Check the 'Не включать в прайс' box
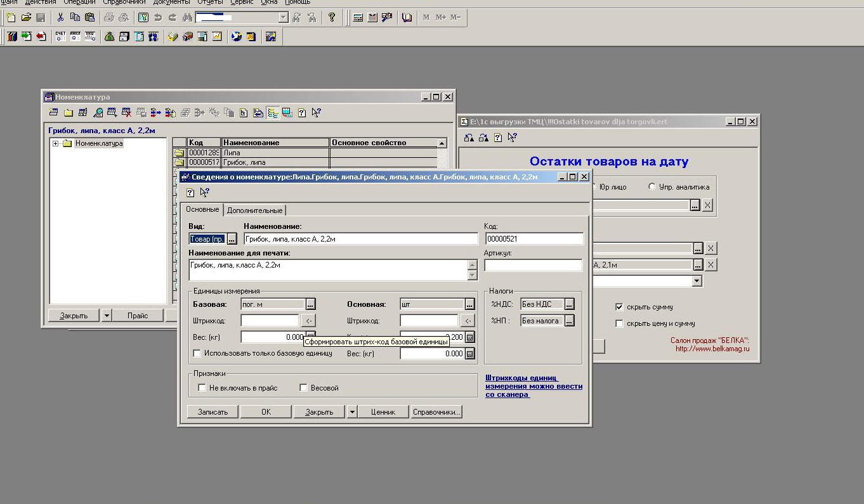This screenshot has width=864, height=504. [202, 387]
